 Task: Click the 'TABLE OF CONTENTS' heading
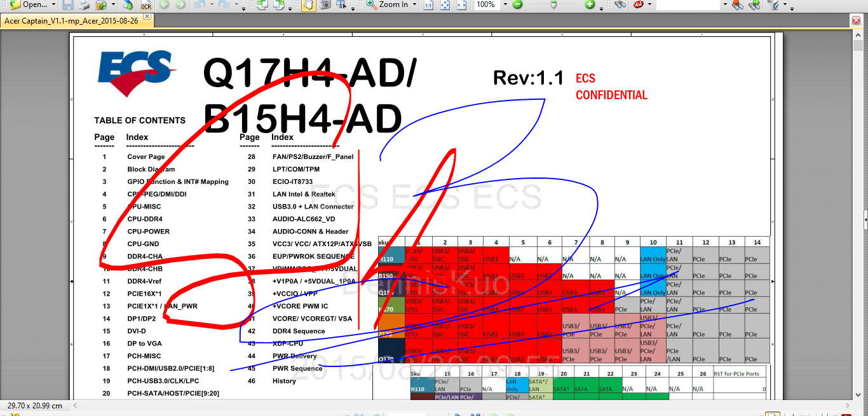pyautogui.click(x=140, y=120)
